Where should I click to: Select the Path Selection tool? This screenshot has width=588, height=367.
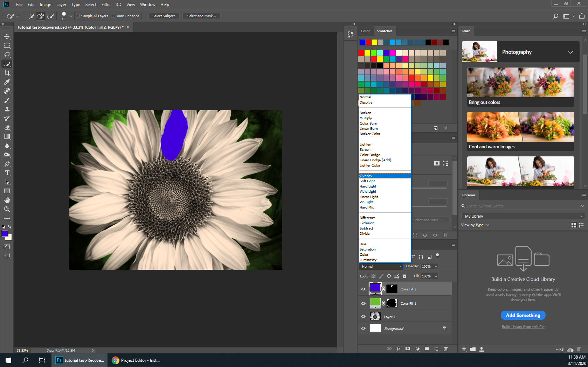[x=7, y=182]
